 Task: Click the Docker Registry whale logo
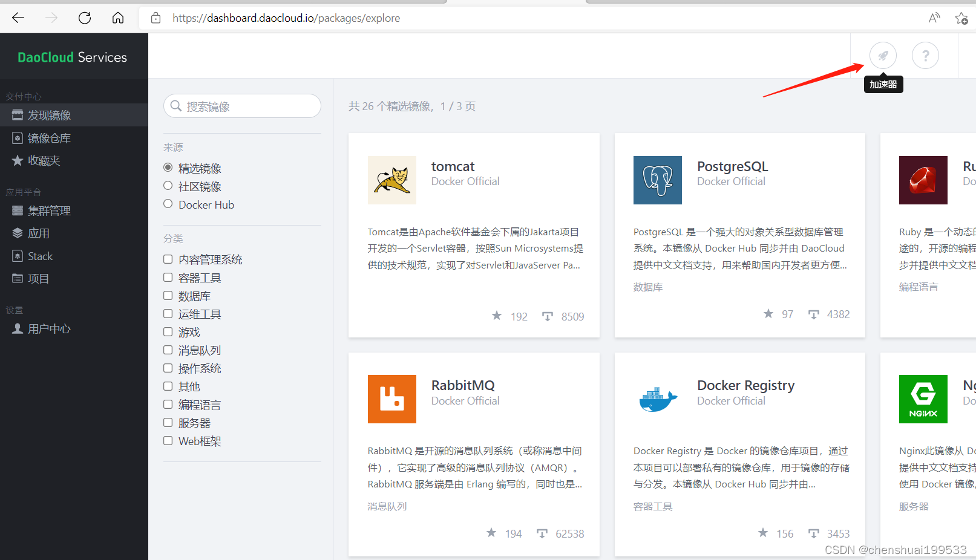(x=658, y=399)
